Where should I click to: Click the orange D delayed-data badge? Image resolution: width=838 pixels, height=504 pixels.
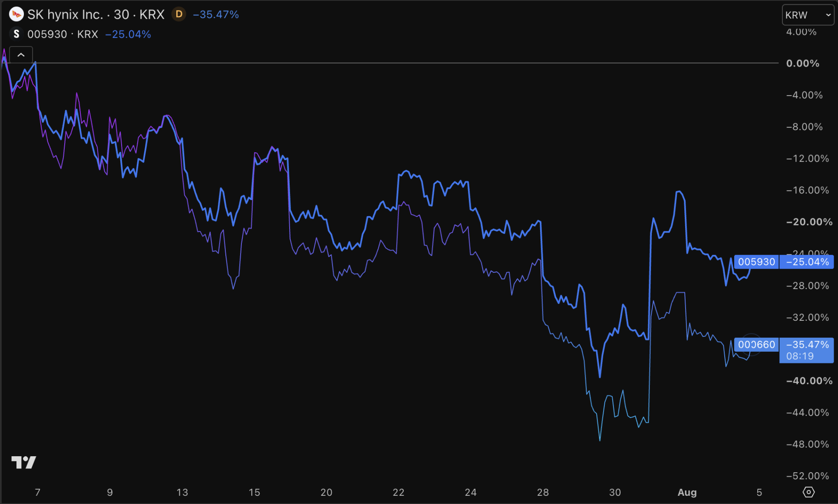pyautogui.click(x=179, y=14)
